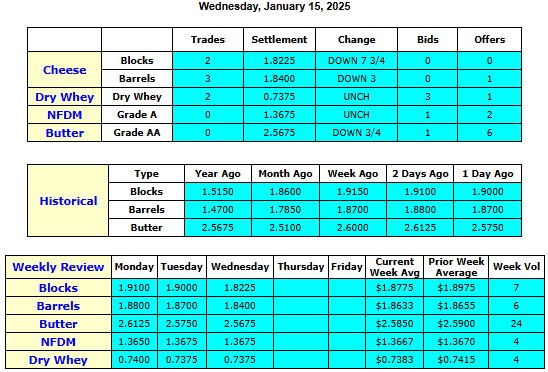Click the Cheese category label
Screen dimensions: 548x372
point(65,70)
